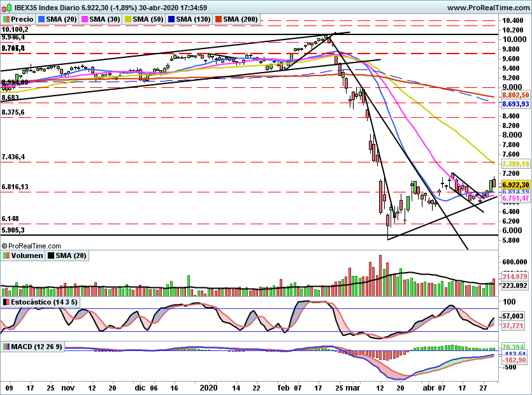Click the nov date axis label
Image resolution: width=532 pixels, height=395 pixels.
point(68,388)
